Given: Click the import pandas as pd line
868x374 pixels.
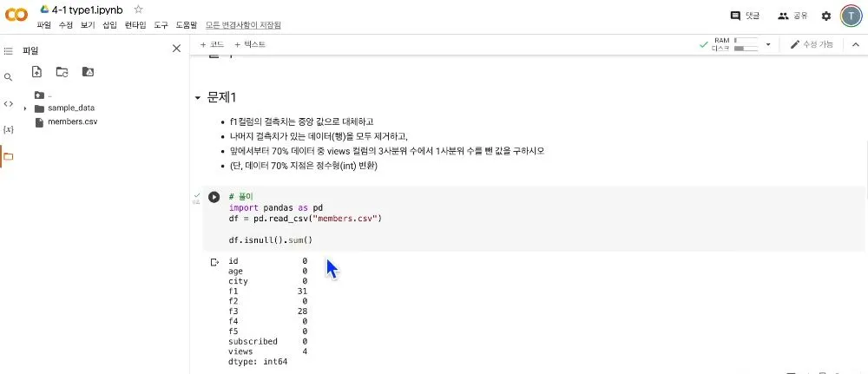Looking at the screenshot, I should (x=276, y=208).
